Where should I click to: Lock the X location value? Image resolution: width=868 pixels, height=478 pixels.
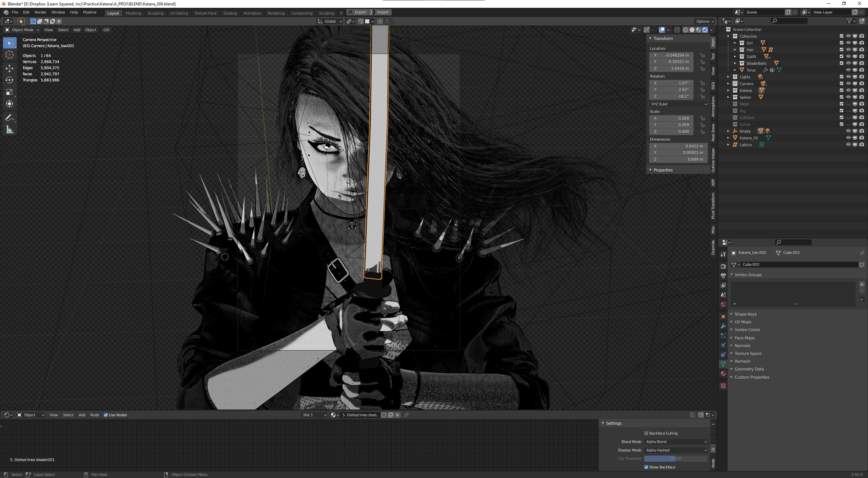coord(702,55)
